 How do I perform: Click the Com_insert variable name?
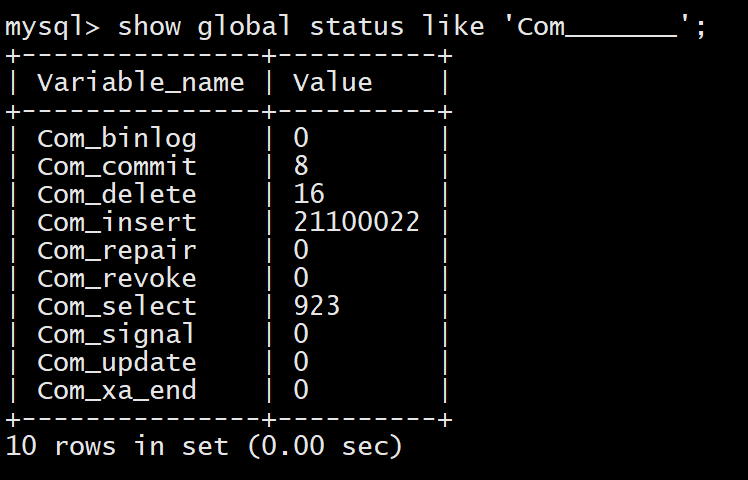117,222
